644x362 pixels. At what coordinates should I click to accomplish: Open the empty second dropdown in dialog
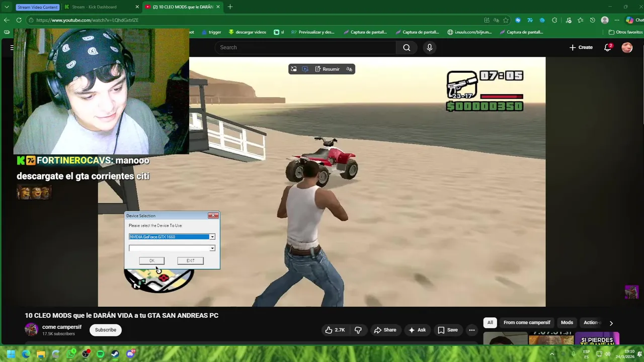pos(212,248)
